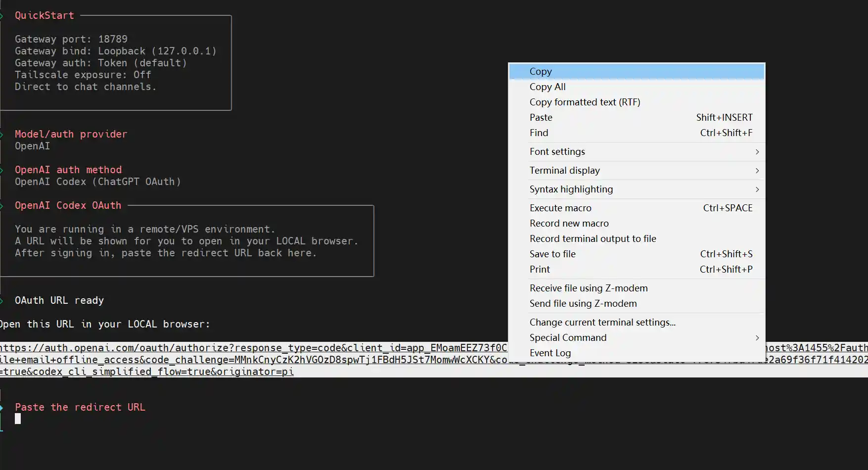868x470 pixels.
Task: Start Record new macro
Action: [x=569, y=223]
